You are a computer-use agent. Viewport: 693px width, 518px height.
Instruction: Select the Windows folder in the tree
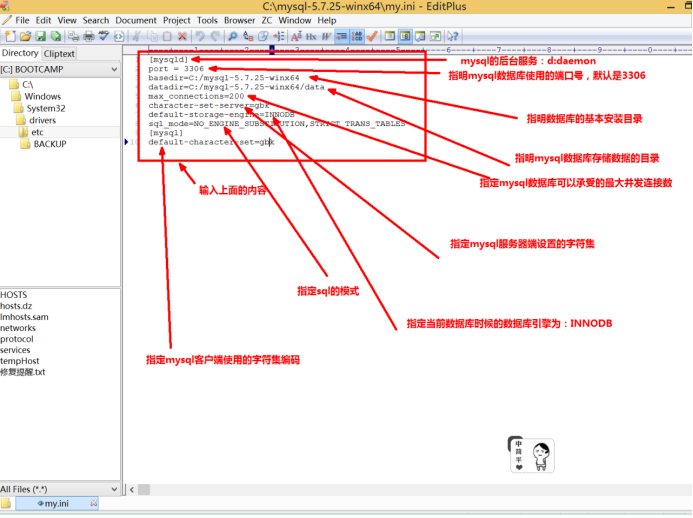[x=42, y=96]
